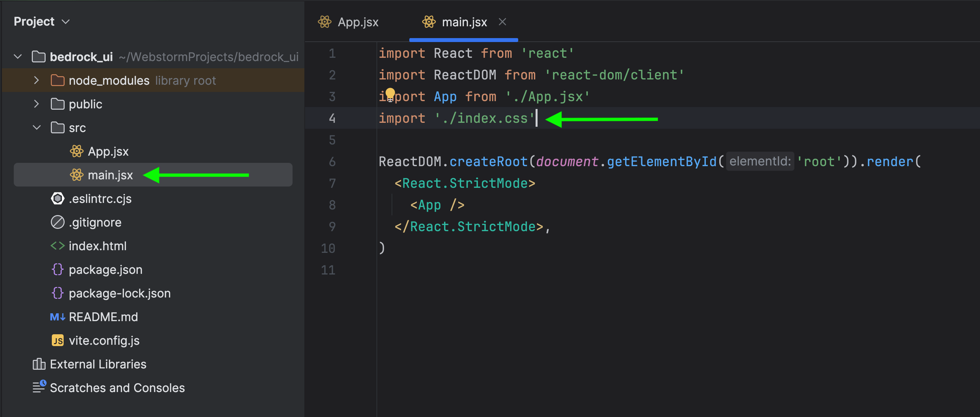Select package-lock.json in project tree
This screenshot has width=980, height=417.
click(x=119, y=293)
